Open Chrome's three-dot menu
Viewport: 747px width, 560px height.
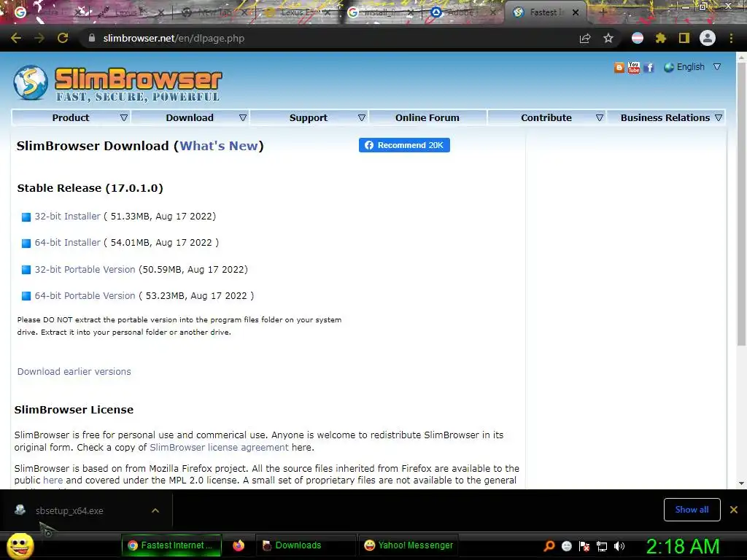click(731, 38)
